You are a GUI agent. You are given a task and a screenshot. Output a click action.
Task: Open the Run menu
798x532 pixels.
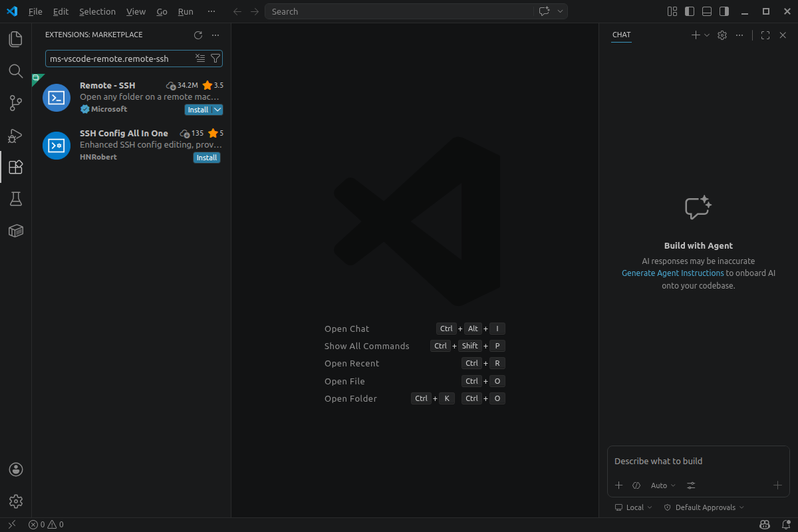pyautogui.click(x=186, y=11)
